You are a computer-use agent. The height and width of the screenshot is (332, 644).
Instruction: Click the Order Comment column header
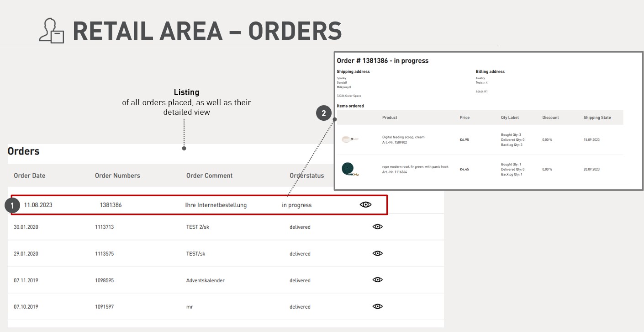point(209,176)
